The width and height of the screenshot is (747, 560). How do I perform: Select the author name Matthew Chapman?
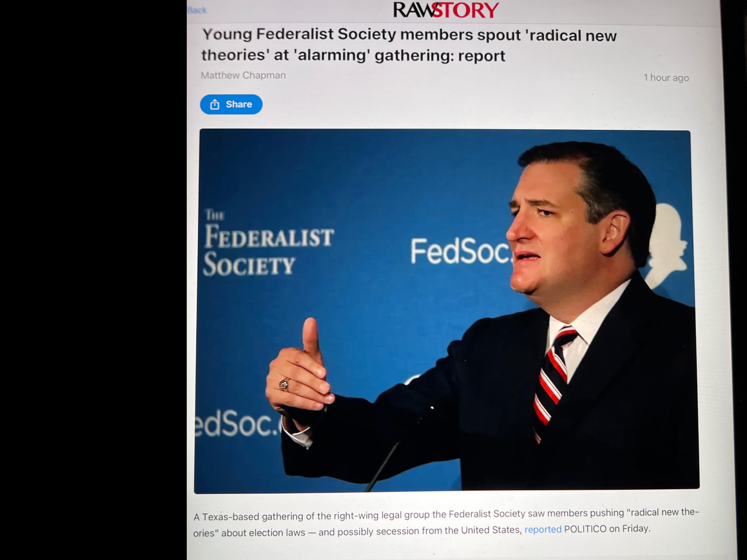click(243, 75)
